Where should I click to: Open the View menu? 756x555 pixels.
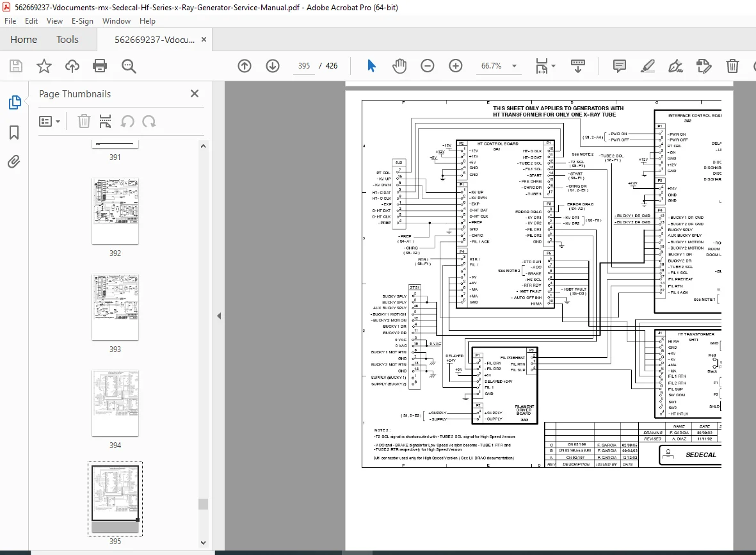point(54,21)
